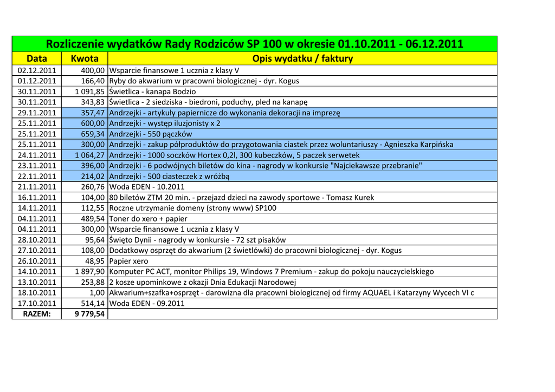Click the date cell 16.11.2011
This screenshot has width=555, height=392.
(36, 198)
